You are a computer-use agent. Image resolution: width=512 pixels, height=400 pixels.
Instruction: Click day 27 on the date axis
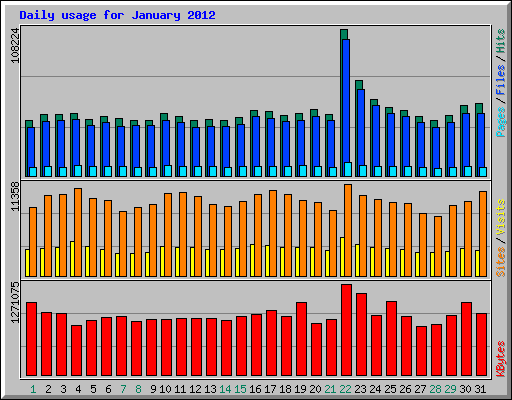click(420, 389)
